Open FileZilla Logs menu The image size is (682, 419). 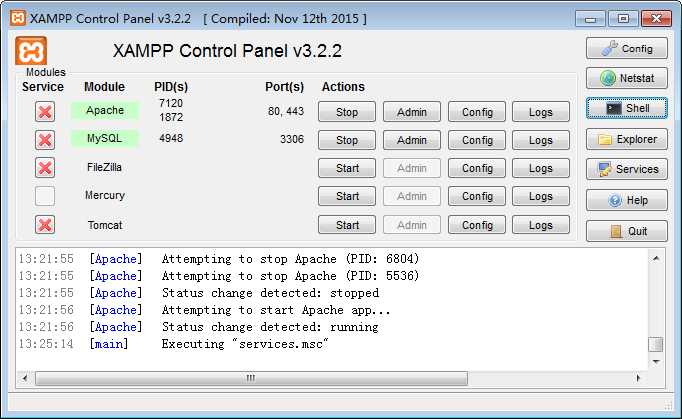coord(541,168)
